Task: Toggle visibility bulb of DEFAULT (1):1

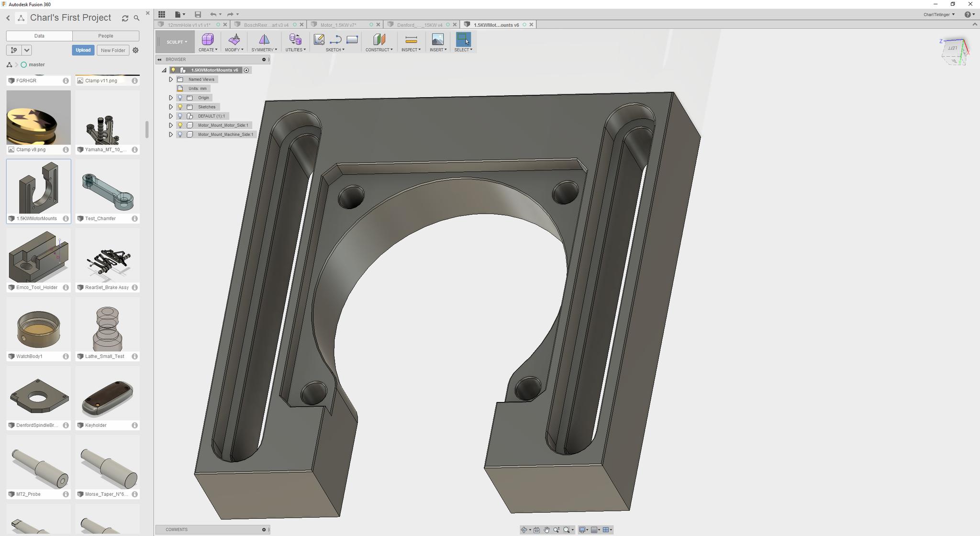Action: pos(180,116)
